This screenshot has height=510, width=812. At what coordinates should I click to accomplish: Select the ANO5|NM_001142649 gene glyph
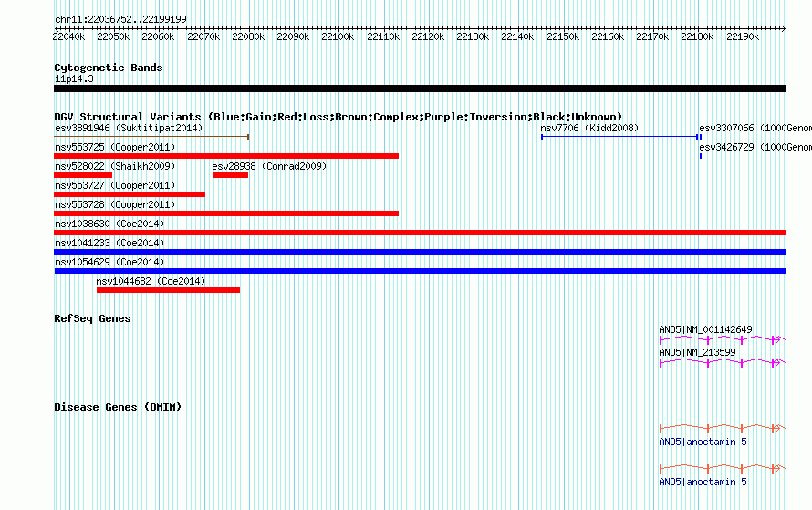click(723, 339)
